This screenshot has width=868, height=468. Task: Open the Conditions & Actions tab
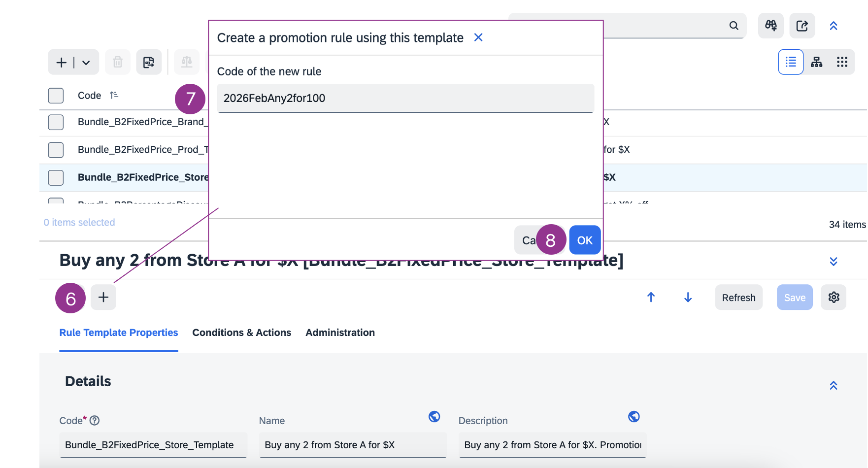coord(241,333)
